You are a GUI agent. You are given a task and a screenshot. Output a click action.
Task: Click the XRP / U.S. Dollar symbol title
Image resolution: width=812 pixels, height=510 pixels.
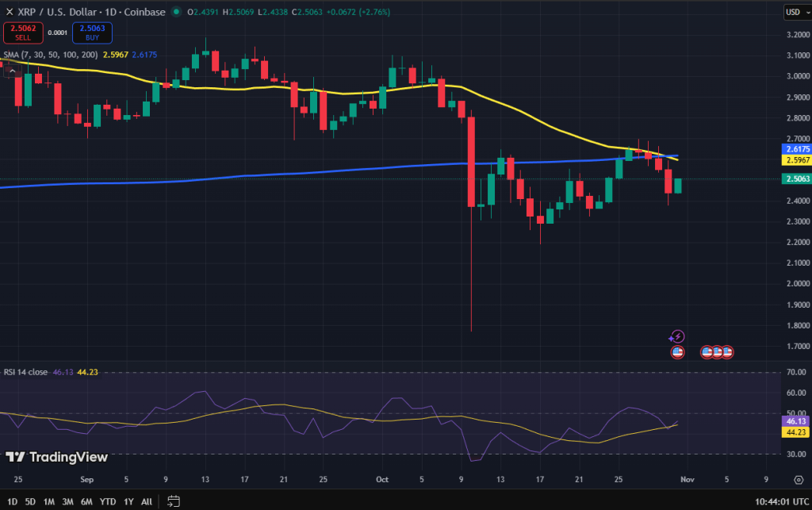[x=92, y=12]
